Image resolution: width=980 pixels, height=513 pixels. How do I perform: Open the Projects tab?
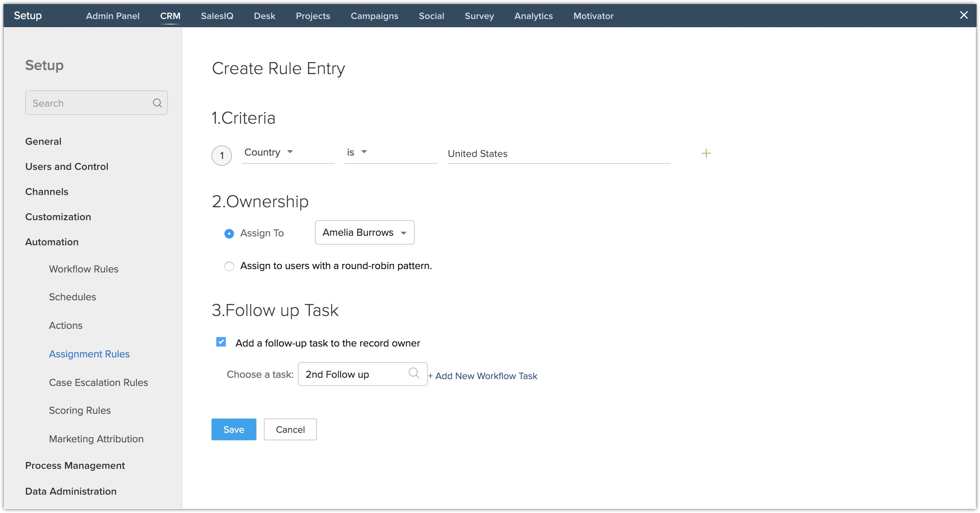coord(313,16)
